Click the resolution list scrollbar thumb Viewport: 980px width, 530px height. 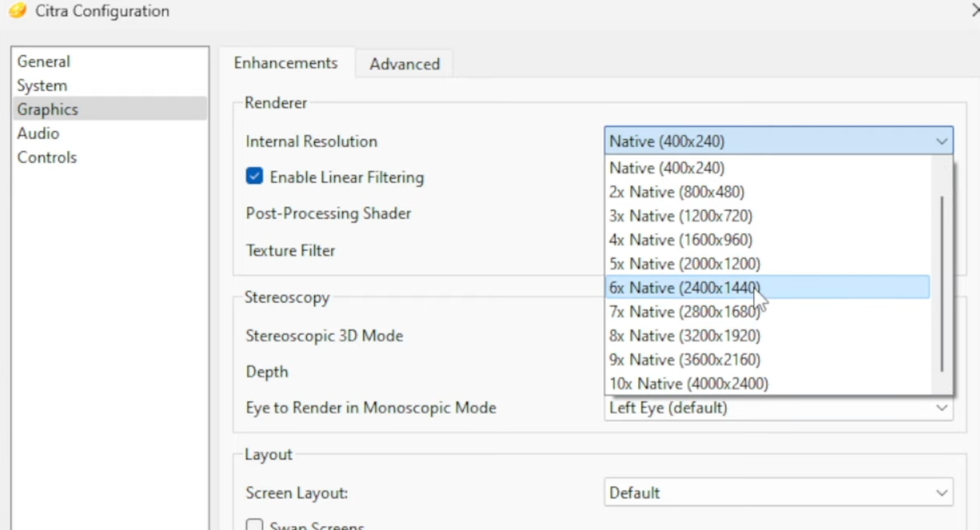pos(941,283)
